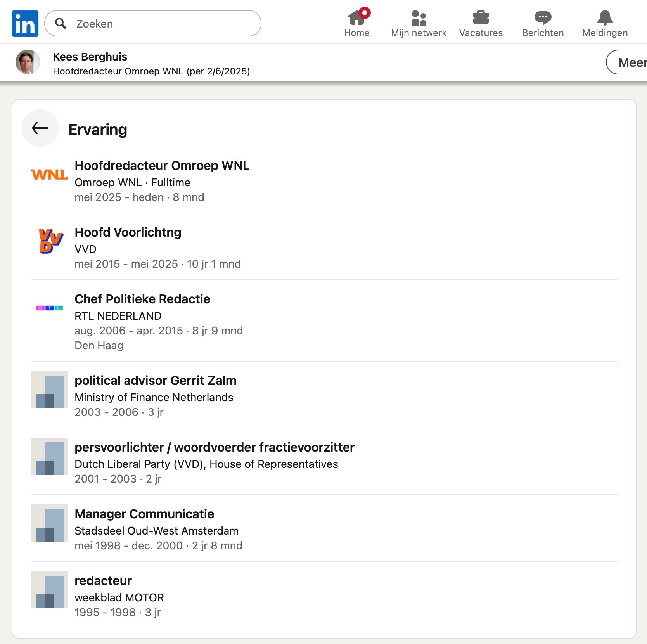The width and height of the screenshot is (647, 644).
Task: Click the search magnifier icon
Action: 60,23
